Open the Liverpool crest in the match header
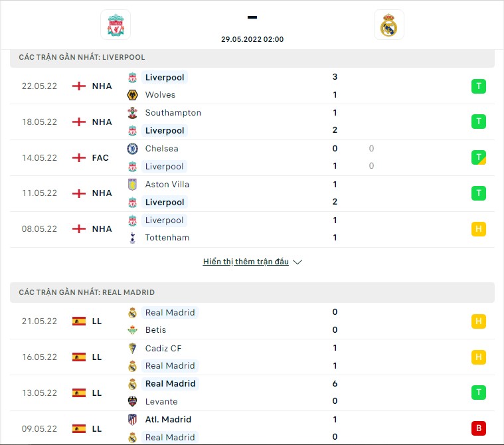The height and width of the screenshot is (445, 504). point(116,25)
